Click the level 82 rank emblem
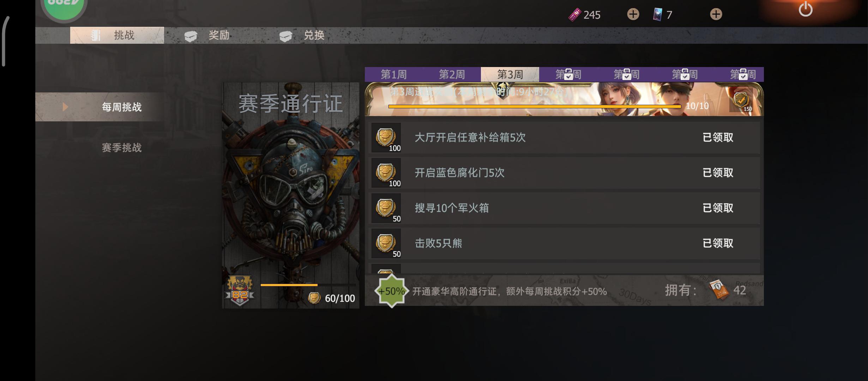 (240, 291)
